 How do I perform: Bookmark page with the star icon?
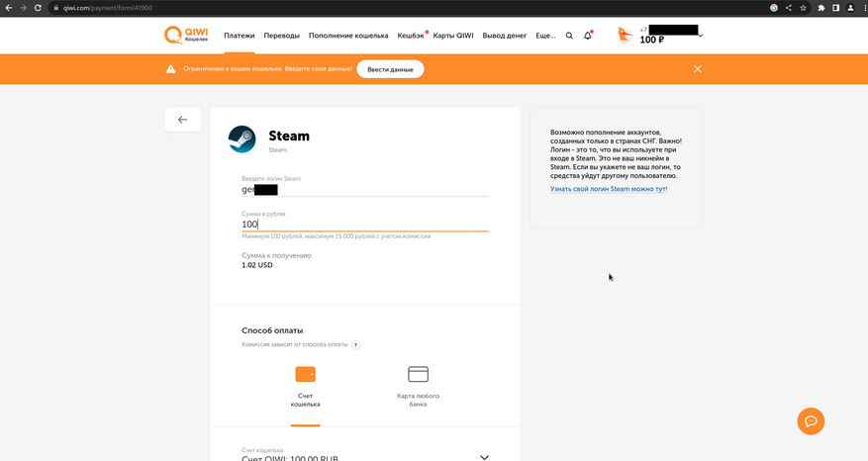pos(803,8)
